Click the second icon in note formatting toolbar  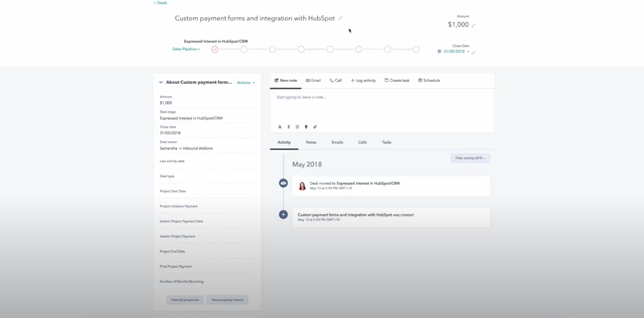[x=288, y=127]
